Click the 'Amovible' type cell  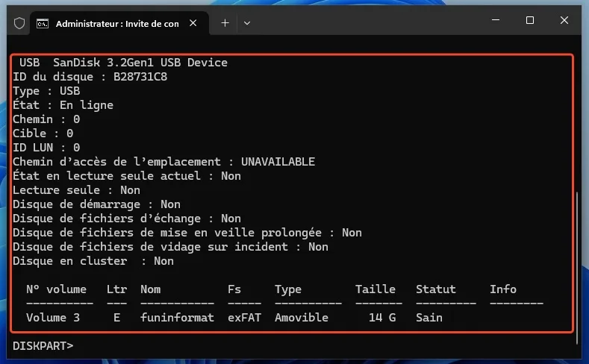coord(302,318)
